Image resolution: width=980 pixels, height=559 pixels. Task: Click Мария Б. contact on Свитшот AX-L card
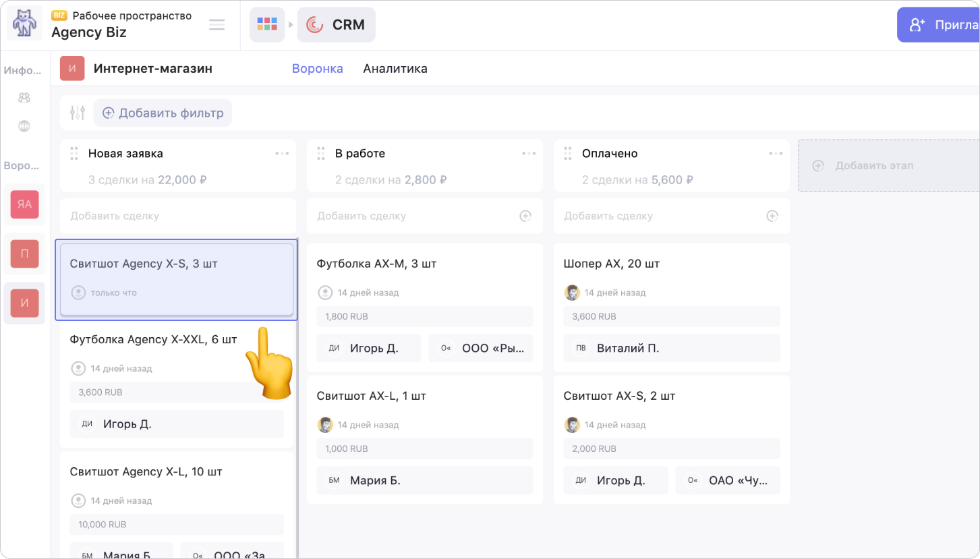424,481
